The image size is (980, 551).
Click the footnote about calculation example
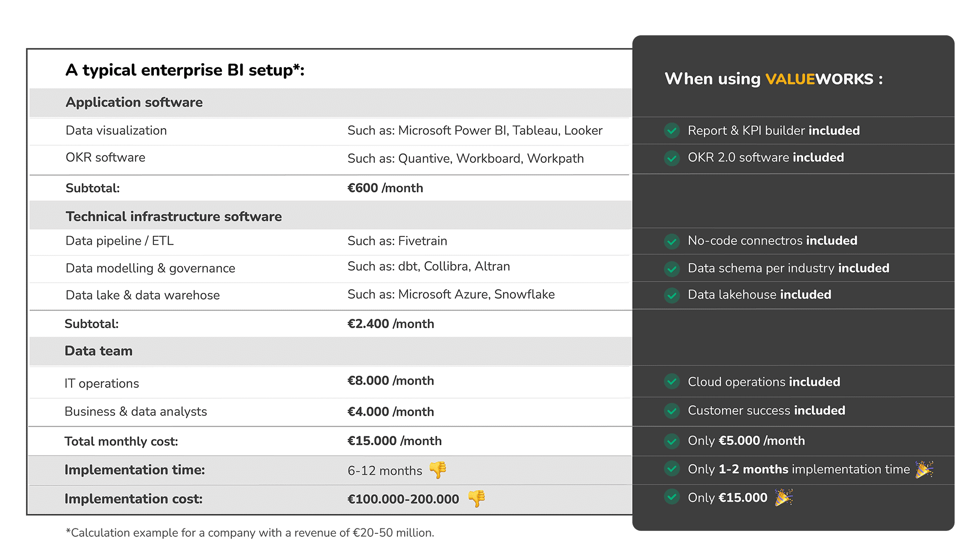pyautogui.click(x=250, y=533)
